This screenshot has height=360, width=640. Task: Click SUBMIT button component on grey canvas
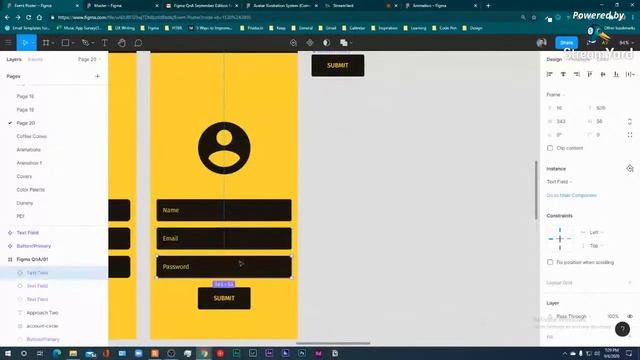(x=338, y=65)
